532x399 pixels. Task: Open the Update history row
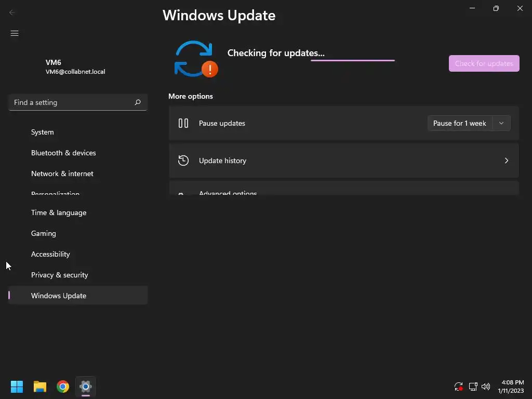point(344,161)
